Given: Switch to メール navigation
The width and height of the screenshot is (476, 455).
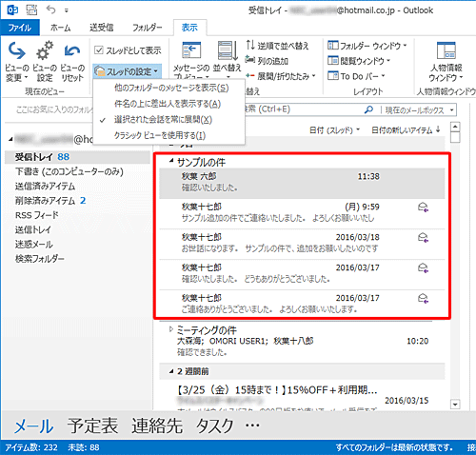Looking at the screenshot, I should (x=33, y=425).
